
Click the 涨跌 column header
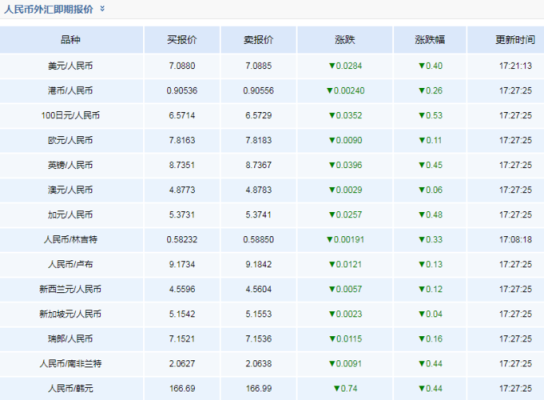tap(345, 40)
